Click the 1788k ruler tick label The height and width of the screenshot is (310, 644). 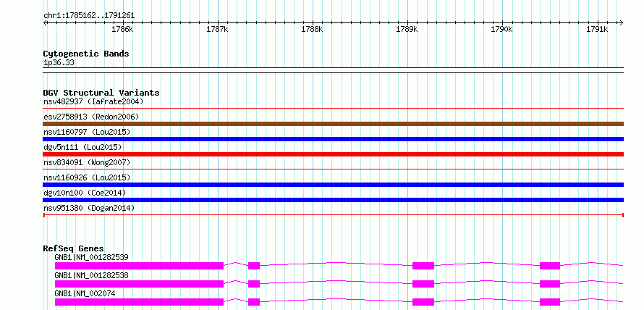313,29
